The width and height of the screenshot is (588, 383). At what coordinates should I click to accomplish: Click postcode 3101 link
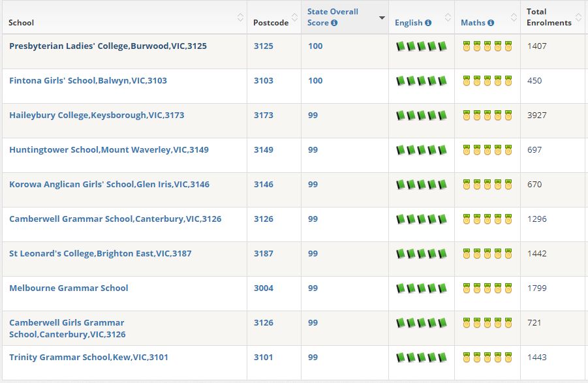(263, 357)
